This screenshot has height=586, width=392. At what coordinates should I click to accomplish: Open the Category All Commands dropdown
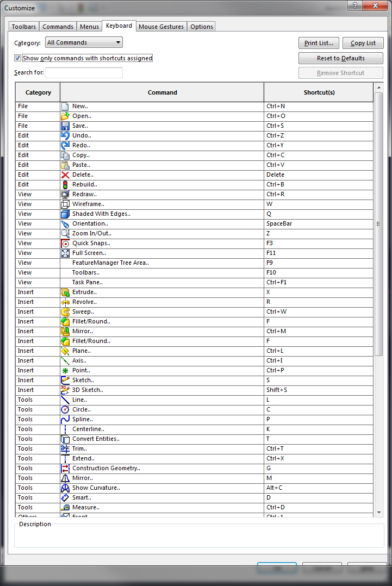[84, 42]
